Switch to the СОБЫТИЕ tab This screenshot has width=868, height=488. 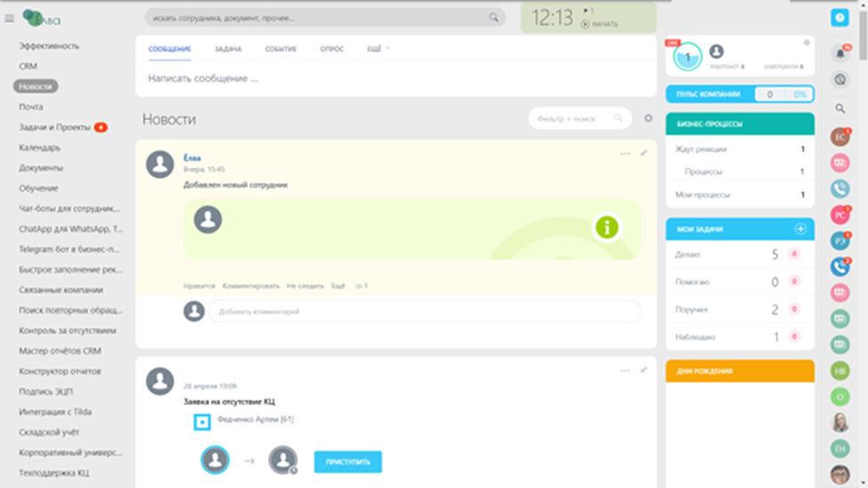coord(281,49)
